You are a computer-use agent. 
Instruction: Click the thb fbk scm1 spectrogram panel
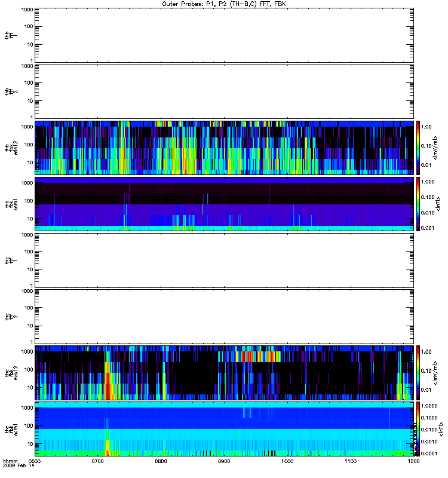click(x=225, y=204)
